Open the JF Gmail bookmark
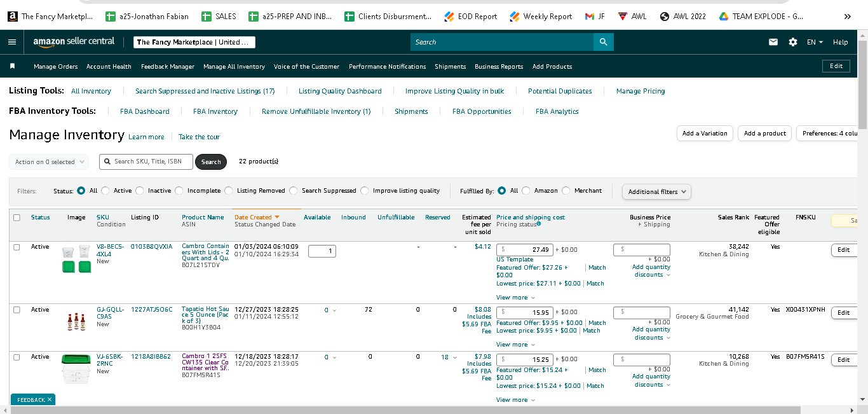Image resolution: width=868 pixels, height=414 pixels. pyautogui.click(x=595, y=17)
